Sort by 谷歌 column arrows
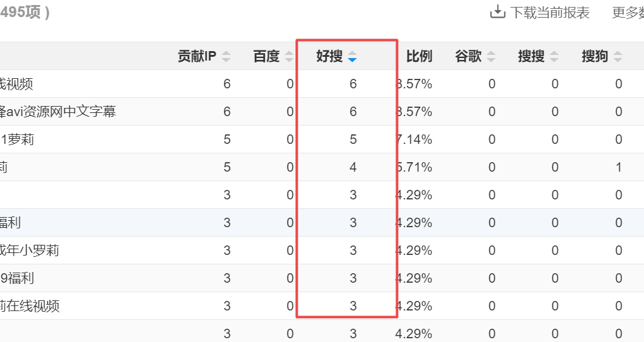Viewport: 644px width, 342px height. tap(491, 56)
